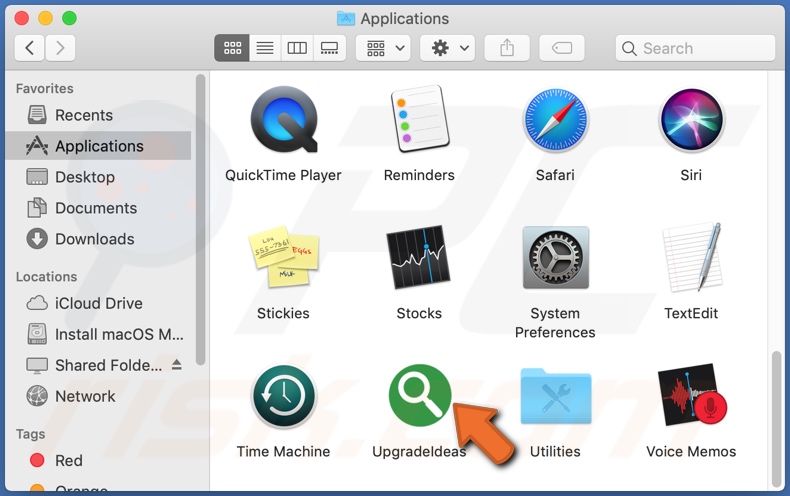Click the Voice Memos label text
This screenshot has height=496, width=790.
(x=691, y=451)
